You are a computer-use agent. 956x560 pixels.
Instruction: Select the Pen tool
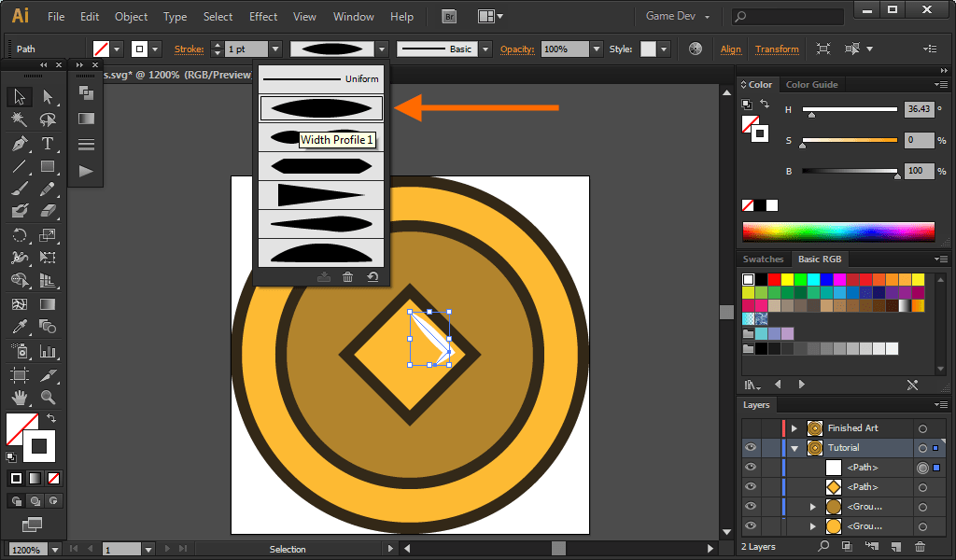20,145
